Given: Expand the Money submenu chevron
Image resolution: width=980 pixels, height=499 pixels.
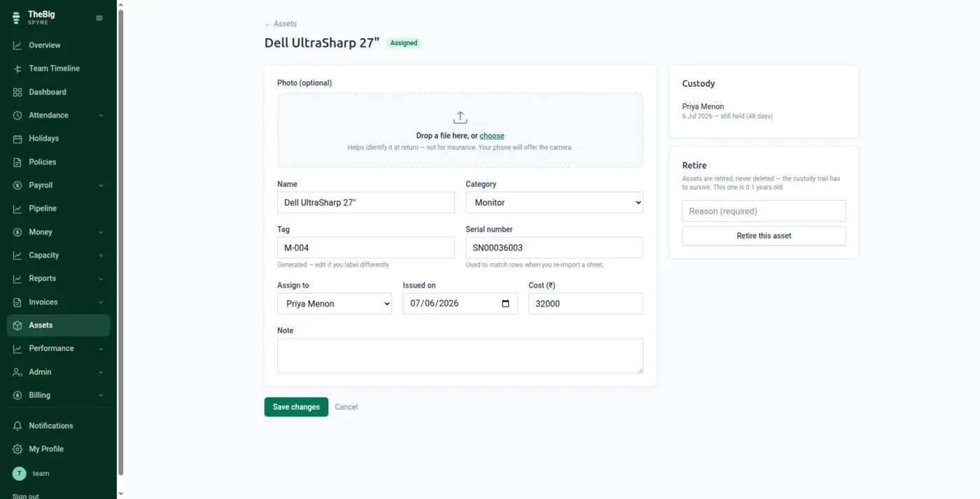Looking at the screenshot, I should point(101,232).
